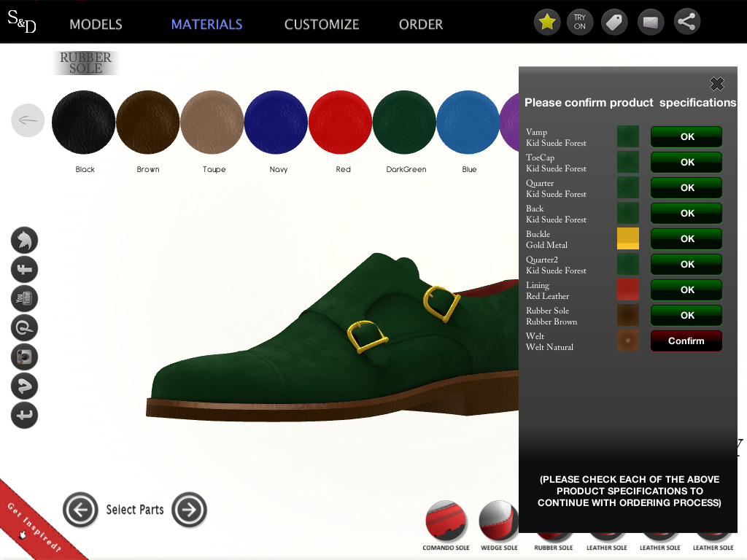
Task: Click OK for Rubber Sole Brown
Action: pyautogui.click(x=686, y=315)
